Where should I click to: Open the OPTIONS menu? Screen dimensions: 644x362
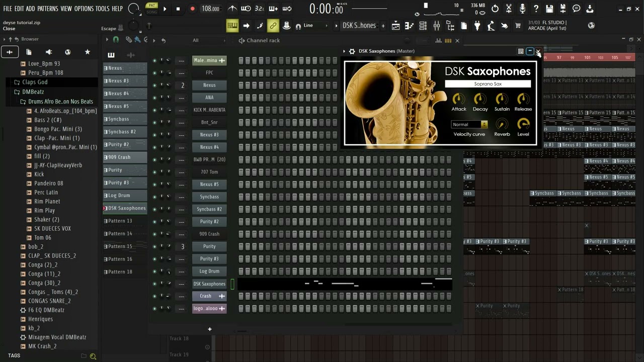coord(84,9)
